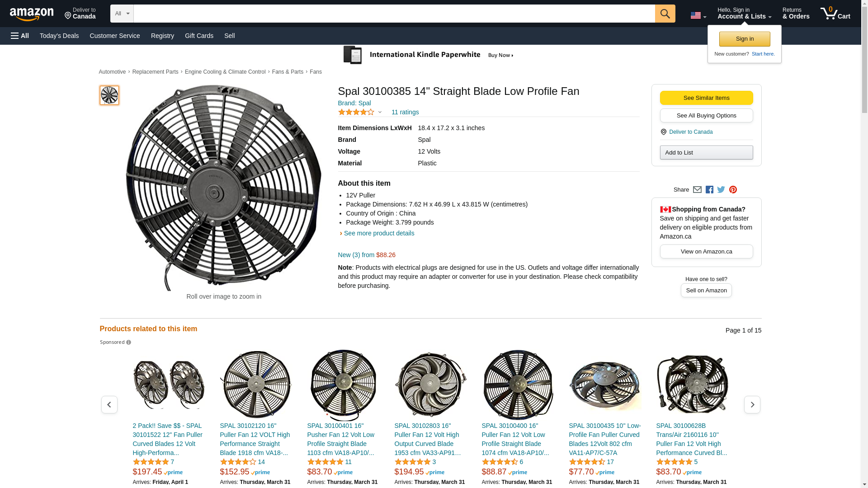Share product via email icon
The height and width of the screenshot is (488, 868).
[697, 190]
